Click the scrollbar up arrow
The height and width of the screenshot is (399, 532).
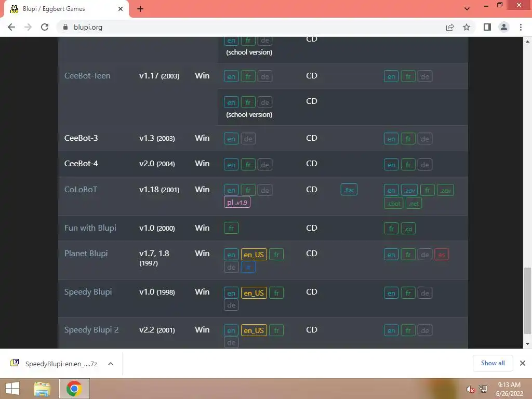(527, 42)
